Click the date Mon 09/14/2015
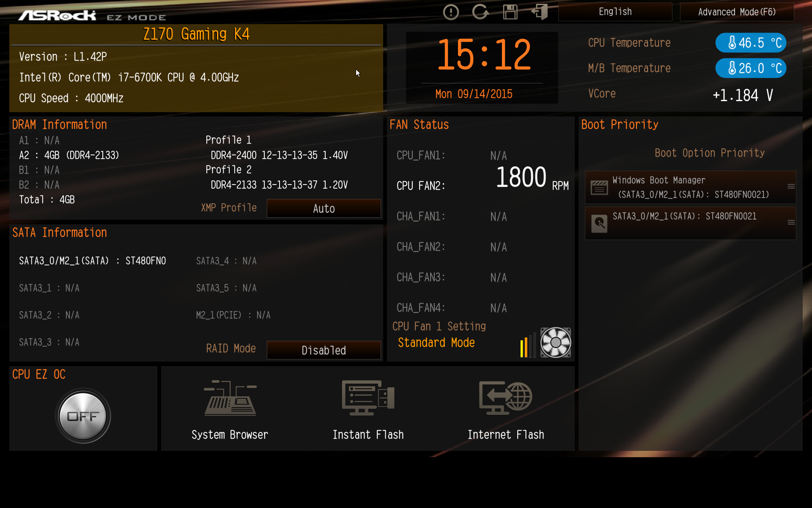812x508 pixels. point(474,94)
